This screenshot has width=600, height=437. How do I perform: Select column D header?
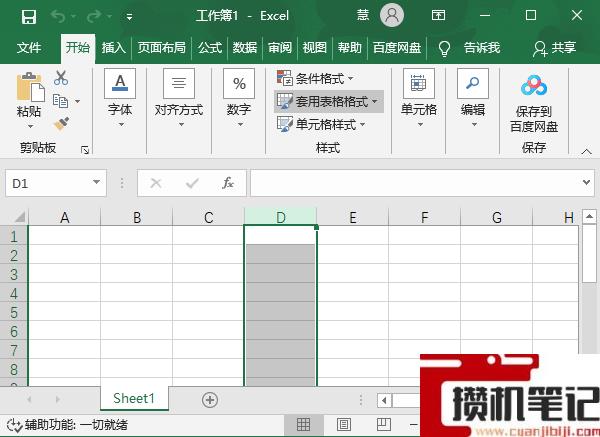pyautogui.click(x=280, y=217)
